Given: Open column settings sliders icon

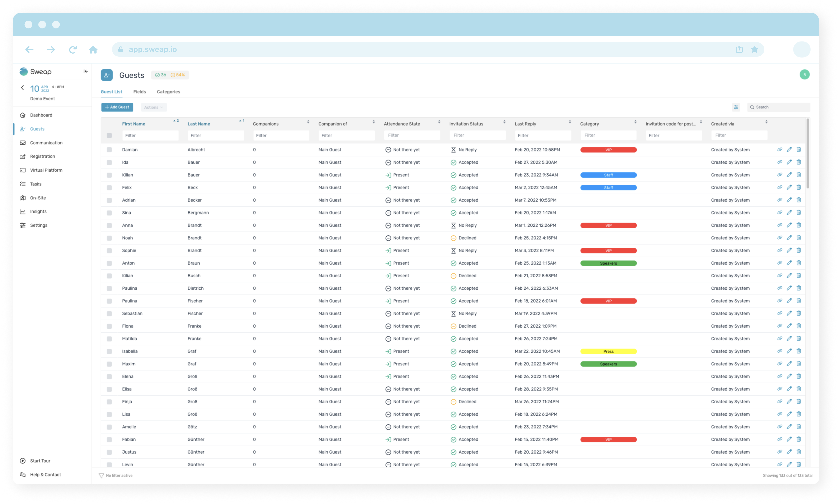Looking at the screenshot, I should [736, 107].
